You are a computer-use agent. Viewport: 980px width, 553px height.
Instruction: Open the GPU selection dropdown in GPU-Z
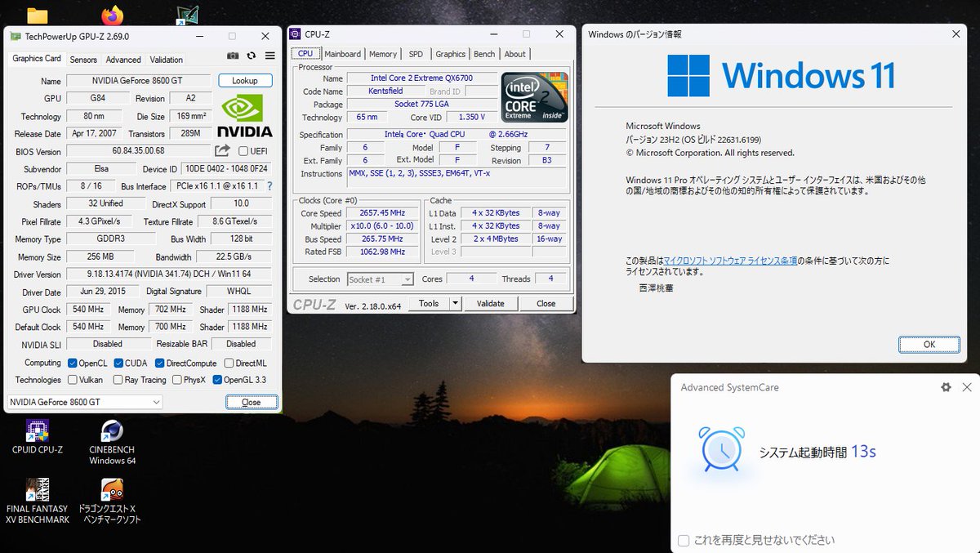click(85, 402)
